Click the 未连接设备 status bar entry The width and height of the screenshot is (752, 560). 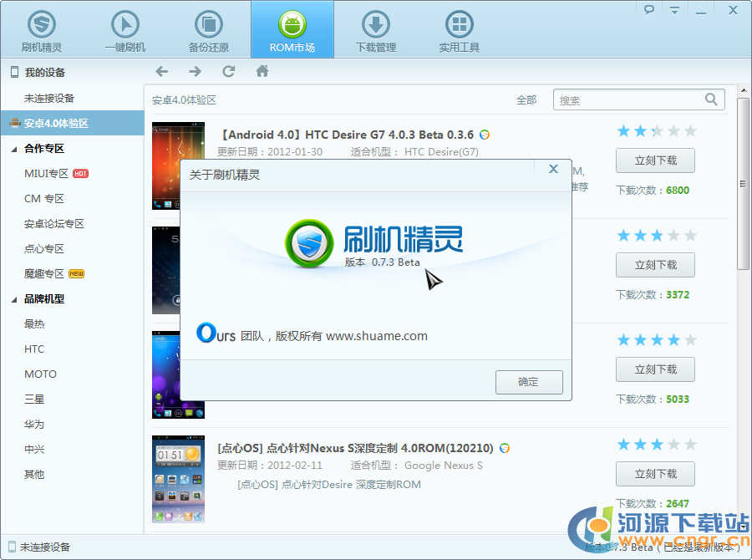click(x=39, y=547)
